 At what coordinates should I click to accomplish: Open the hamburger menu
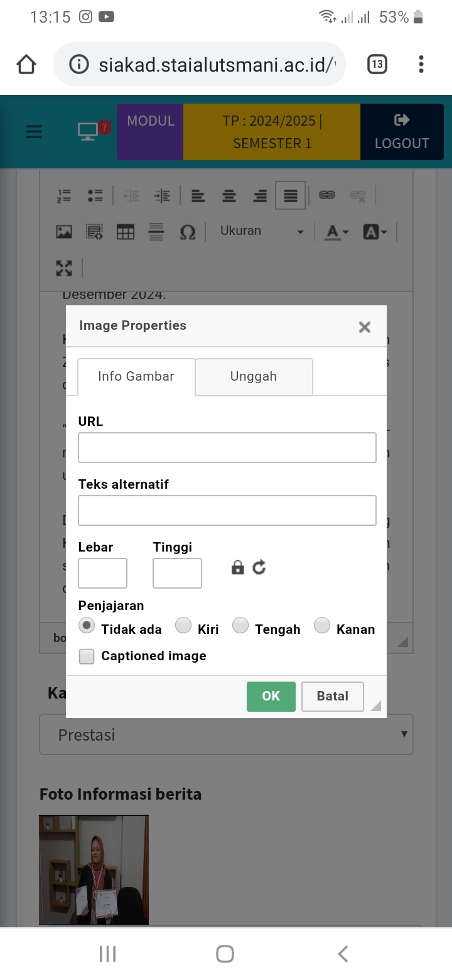pos(34,131)
